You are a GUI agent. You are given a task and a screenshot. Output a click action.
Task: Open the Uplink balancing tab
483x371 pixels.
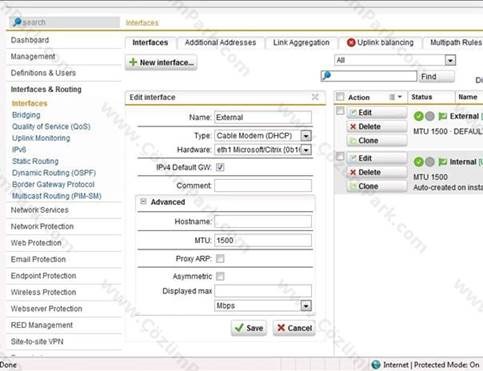pos(380,43)
